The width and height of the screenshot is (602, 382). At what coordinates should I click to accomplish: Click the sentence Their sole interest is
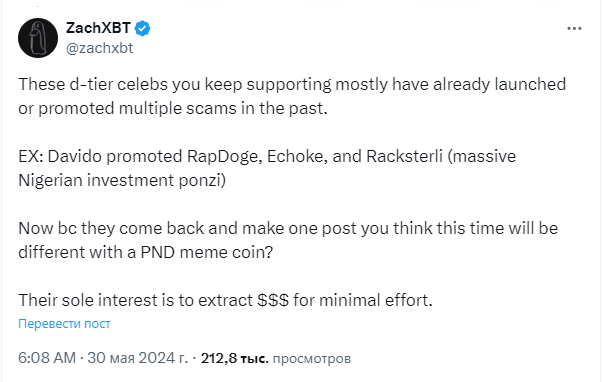225,300
